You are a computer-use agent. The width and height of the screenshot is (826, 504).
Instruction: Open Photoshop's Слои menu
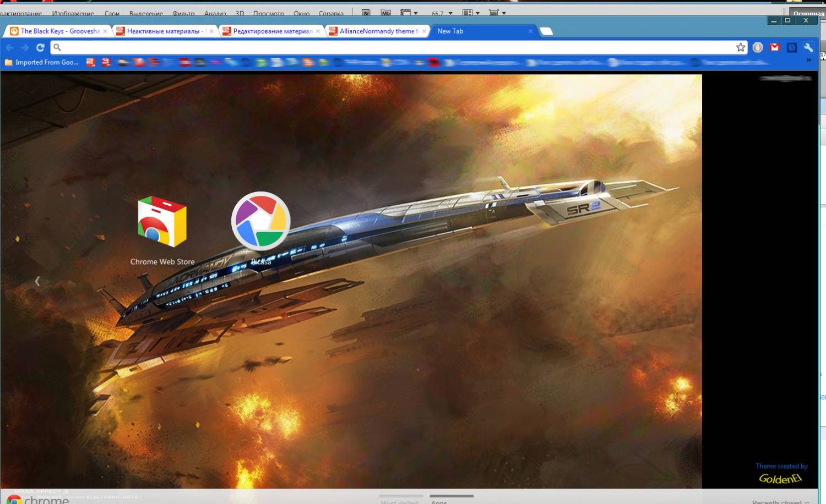[x=112, y=13]
